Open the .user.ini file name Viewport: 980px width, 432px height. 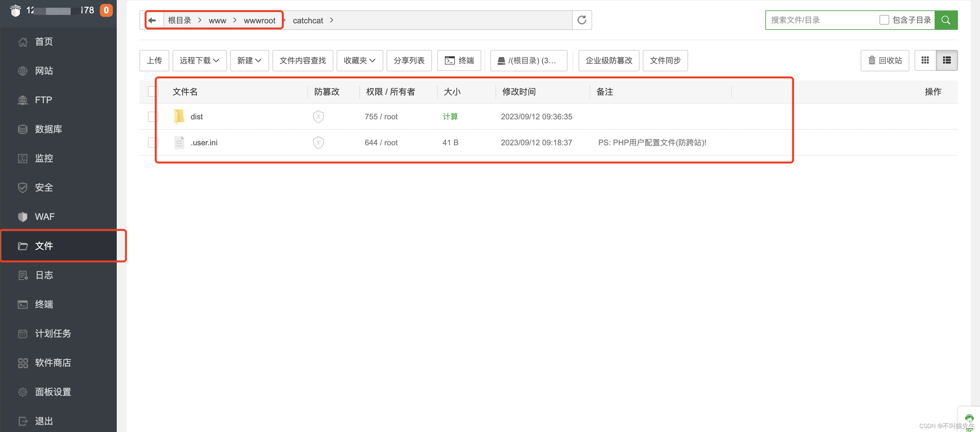(x=204, y=142)
